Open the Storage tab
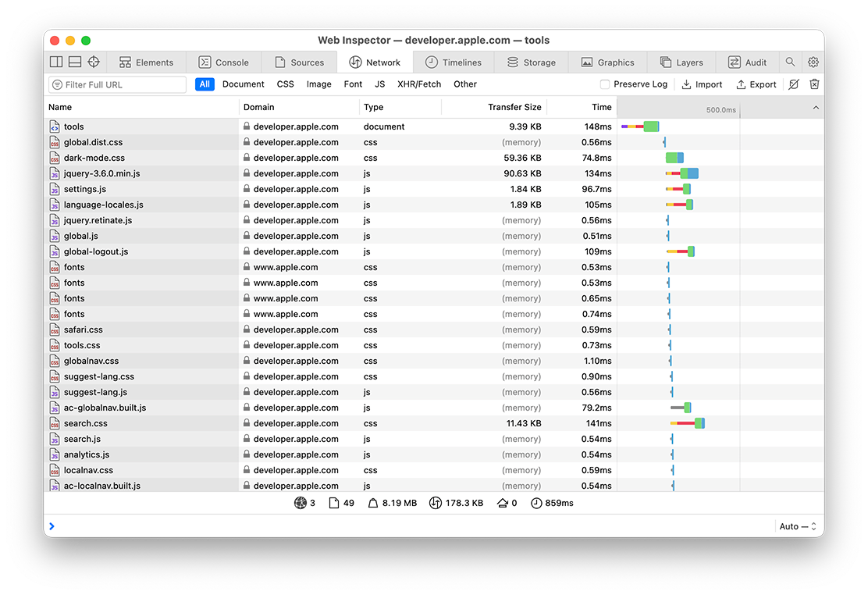This screenshot has width=868, height=595. [x=531, y=62]
